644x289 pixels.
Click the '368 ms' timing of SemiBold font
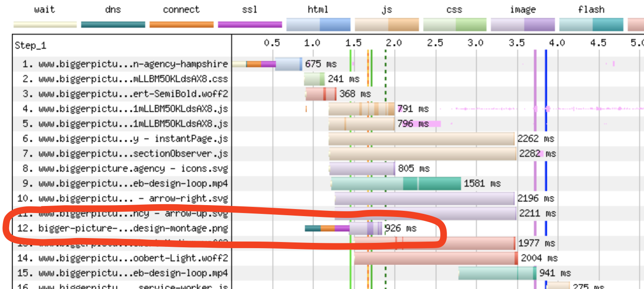click(355, 94)
